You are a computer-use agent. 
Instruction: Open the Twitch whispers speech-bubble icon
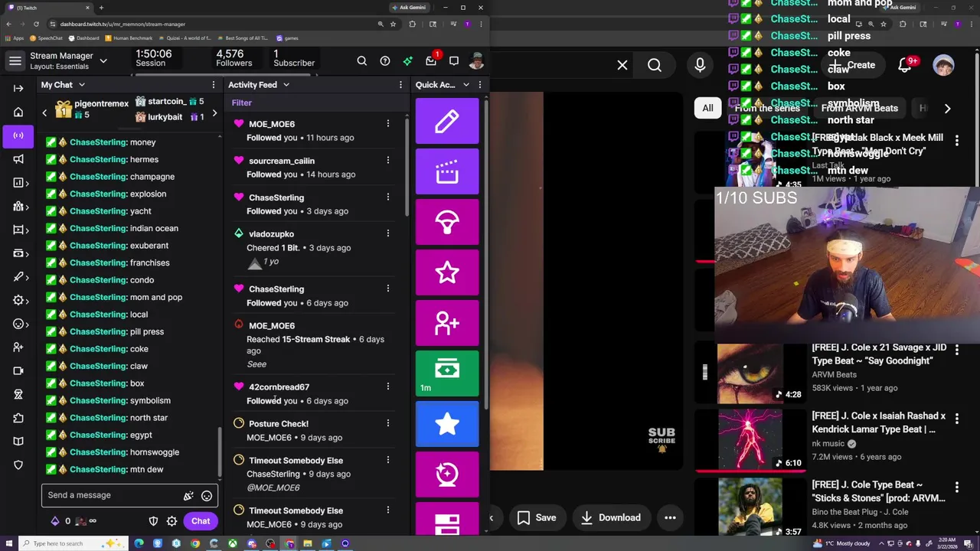[454, 61]
